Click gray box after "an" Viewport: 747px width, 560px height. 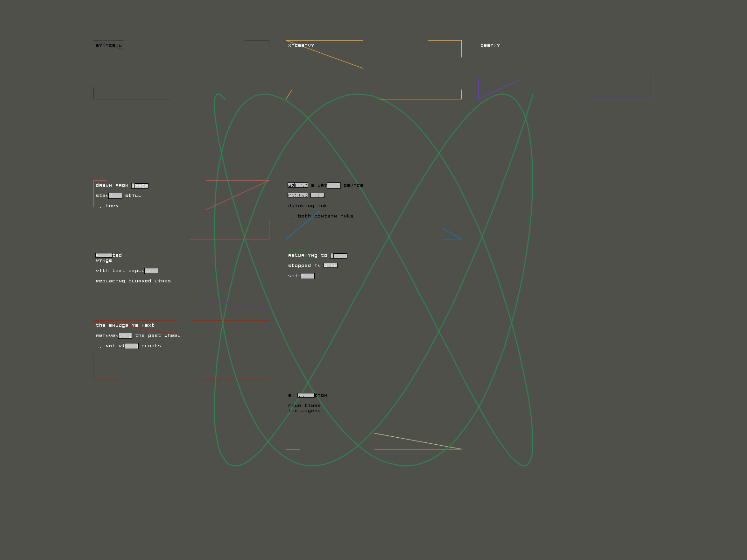point(305,395)
